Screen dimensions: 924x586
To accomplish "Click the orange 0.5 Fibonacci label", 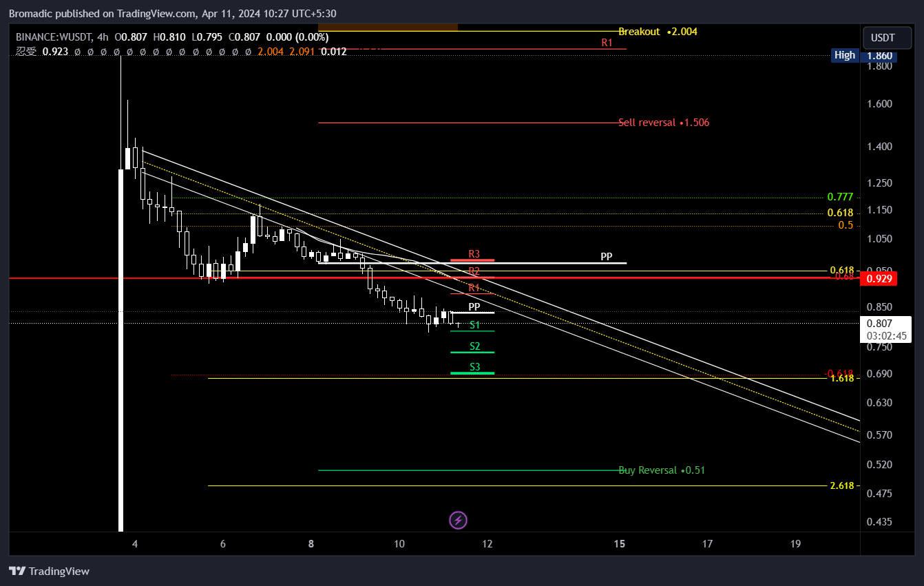I will [846, 225].
